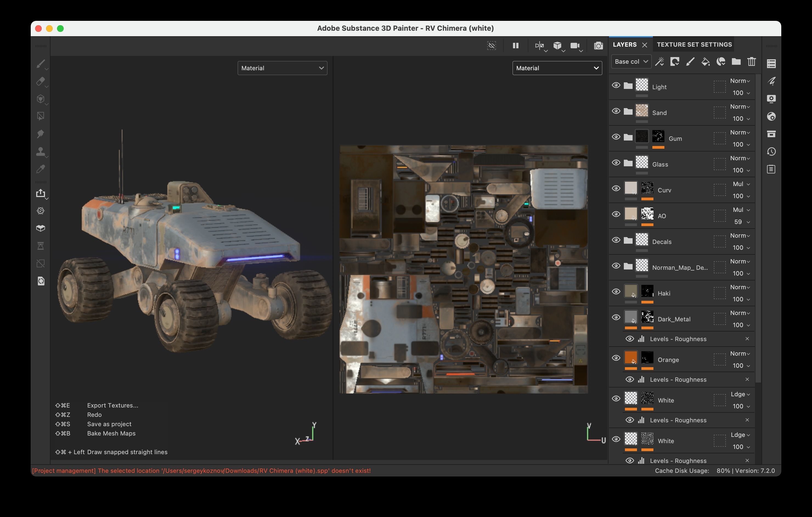
Task: Delete the layer with trash icon
Action: (751, 61)
